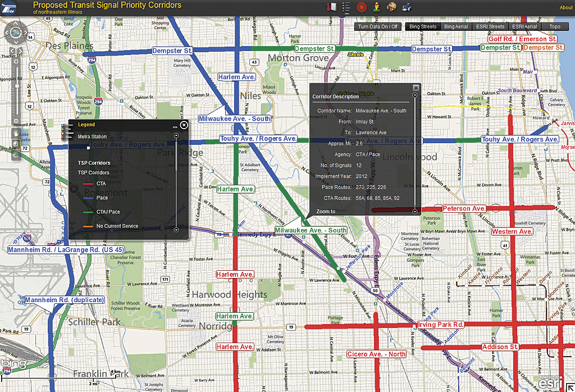Viewport: 575px width, 392px height.
Task: Click the RTA logo in the header
Action: click(x=8, y=7)
